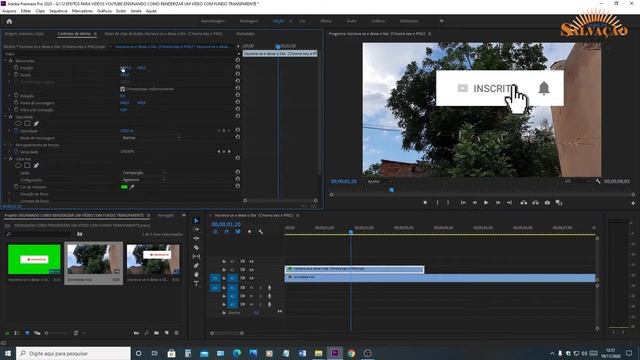Click the Extract button in Program monitor
Screen dimensions: 640x360
point(535,202)
